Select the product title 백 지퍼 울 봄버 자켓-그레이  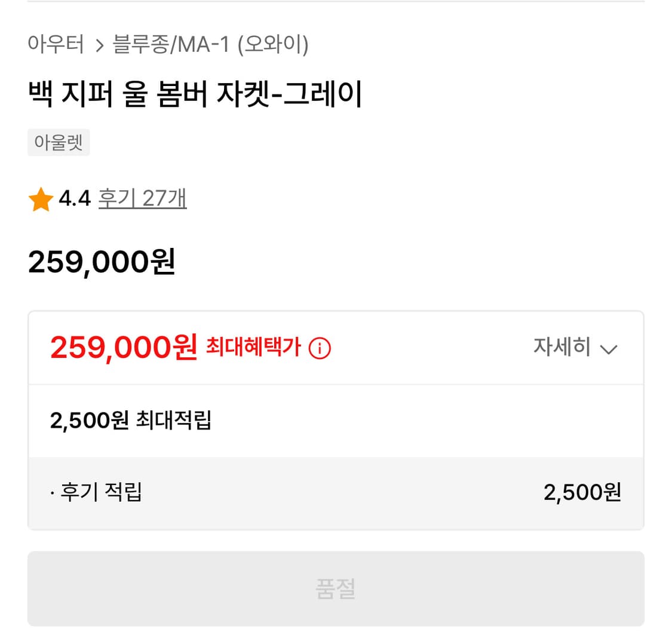[x=195, y=95]
